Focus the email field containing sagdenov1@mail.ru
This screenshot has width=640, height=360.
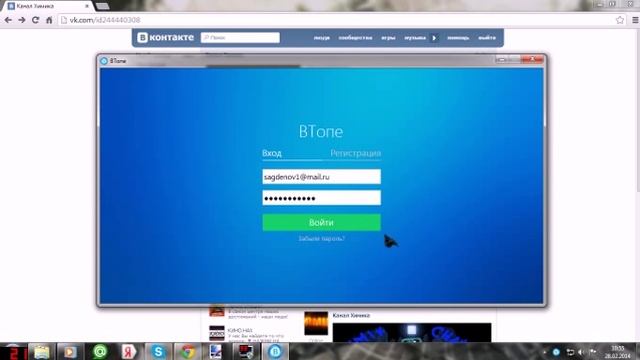321,177
